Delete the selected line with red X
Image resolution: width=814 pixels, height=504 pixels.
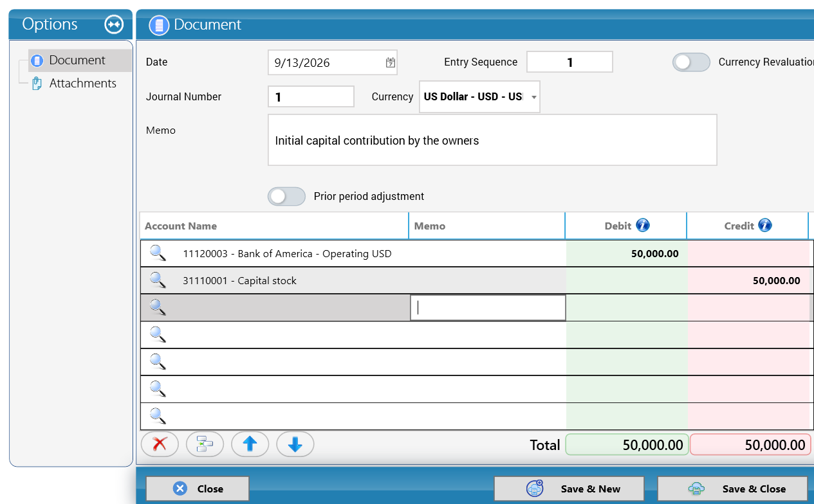point(160,444)
